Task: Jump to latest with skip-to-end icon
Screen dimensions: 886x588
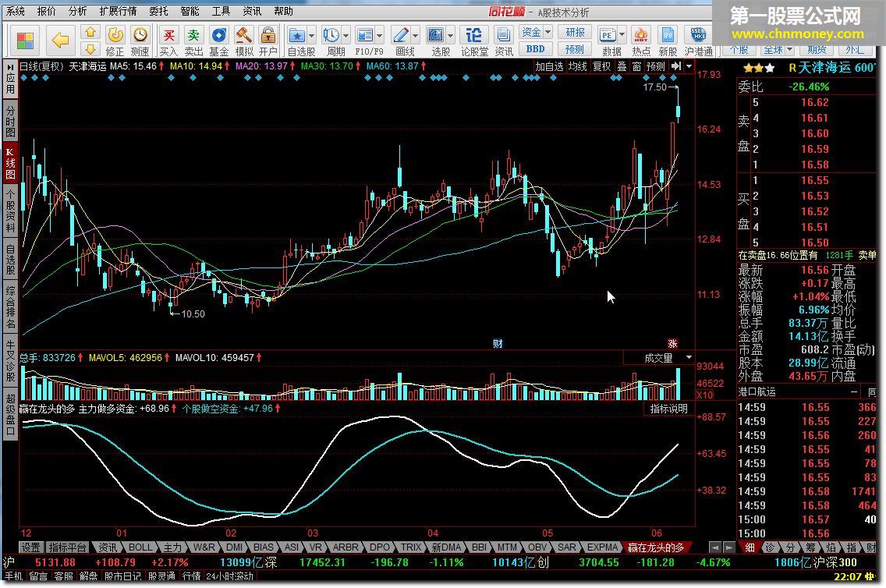Action: [x=675, y=66]
